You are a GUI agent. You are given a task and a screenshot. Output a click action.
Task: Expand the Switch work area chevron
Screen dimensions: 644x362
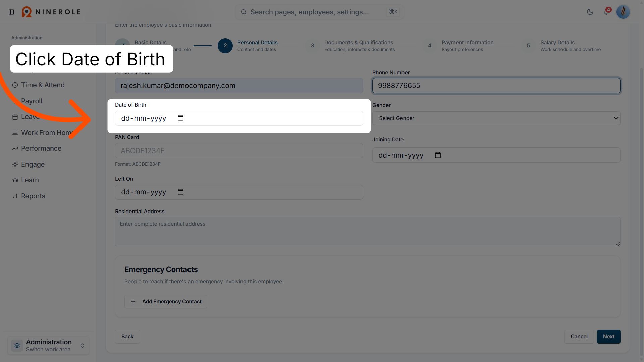[x=83, y=346]
